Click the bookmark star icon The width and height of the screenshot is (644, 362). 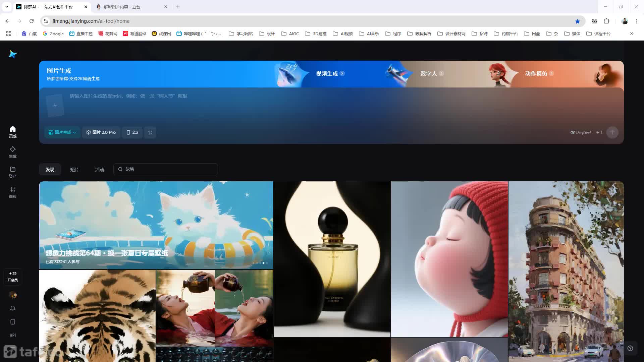[x=577, y=21]
